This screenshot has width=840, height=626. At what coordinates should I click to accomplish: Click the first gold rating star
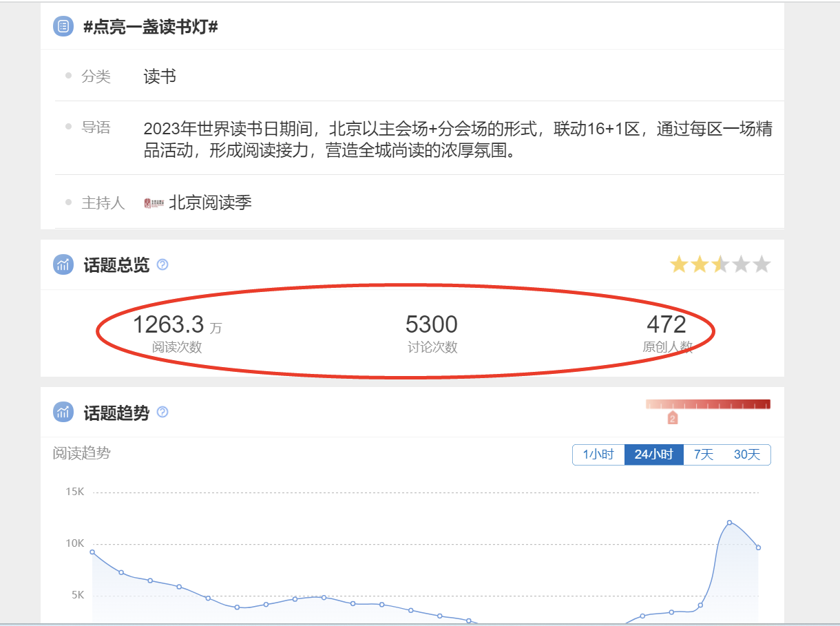point(679,264)
